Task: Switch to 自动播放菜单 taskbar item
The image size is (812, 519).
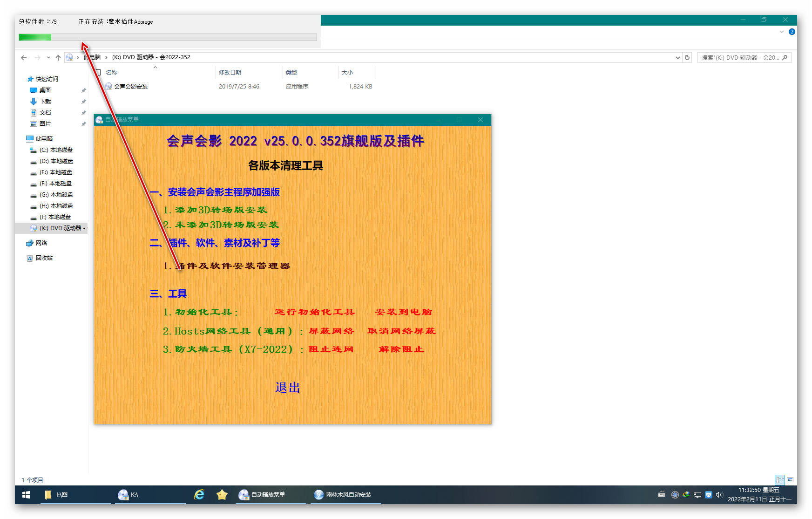Action: pos(270,495)
